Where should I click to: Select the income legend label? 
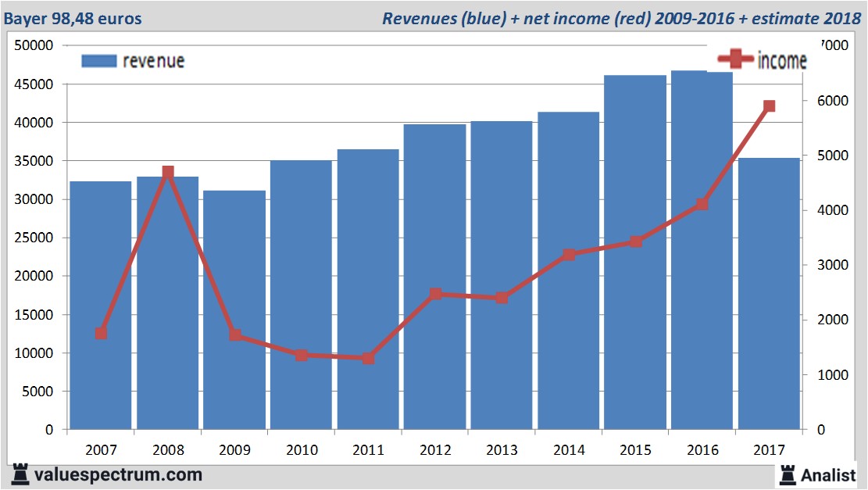782,60
